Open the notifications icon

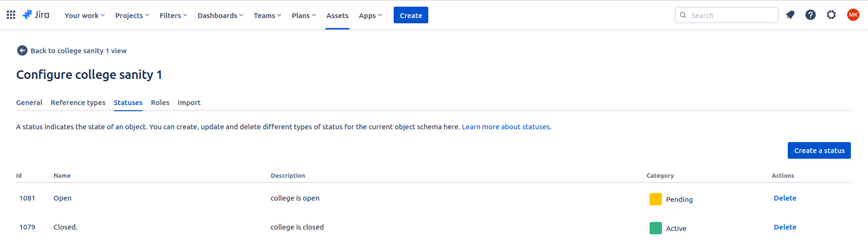pyautogui.click(x=790, y=15)
